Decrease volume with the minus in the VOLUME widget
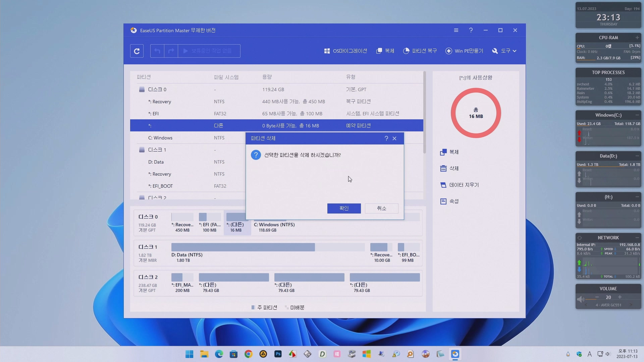 (597, 297)
